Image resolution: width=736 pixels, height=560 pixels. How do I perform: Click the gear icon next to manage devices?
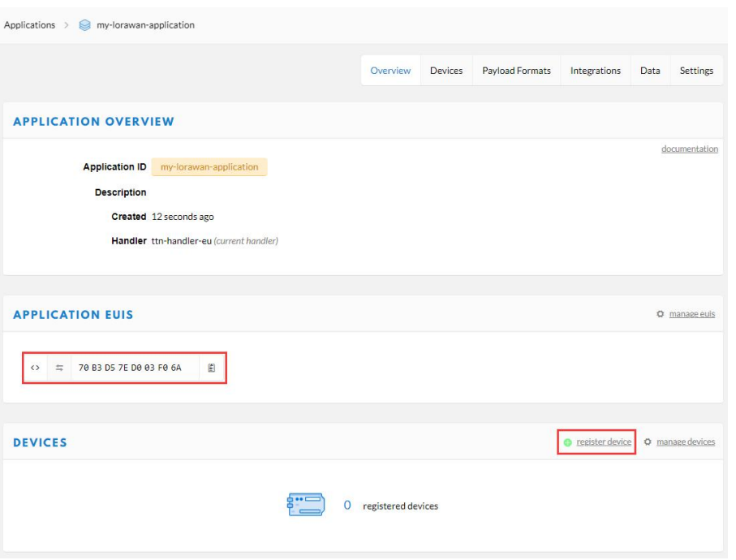pos(648,442)
